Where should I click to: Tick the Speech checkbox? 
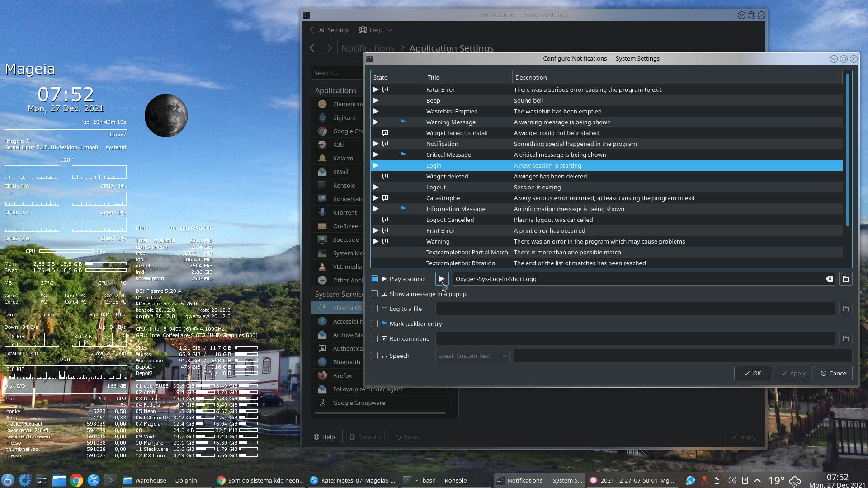(x=374, y=356)
